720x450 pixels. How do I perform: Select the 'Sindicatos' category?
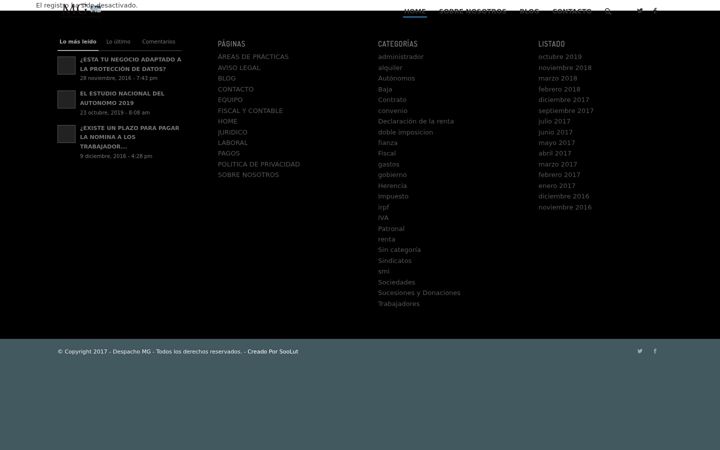394,261
